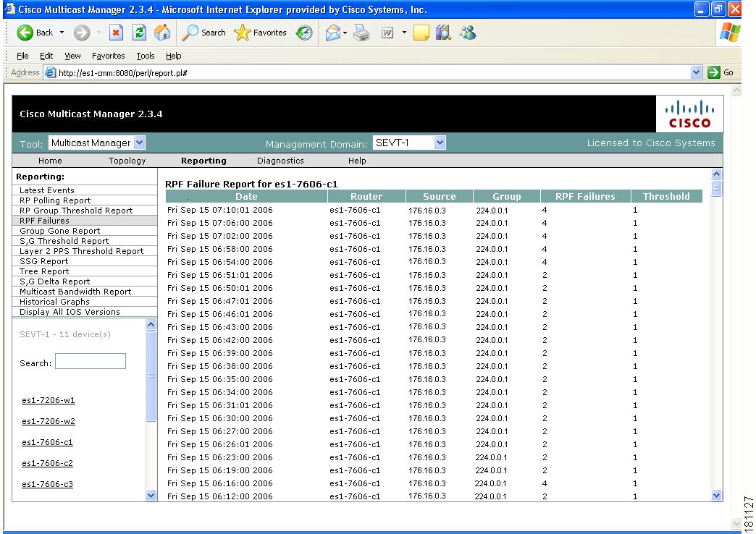756x534 pixels.
Task: Refresh the page using the green arrows icon
Action: pyautogui.click(x=139, y=33)
